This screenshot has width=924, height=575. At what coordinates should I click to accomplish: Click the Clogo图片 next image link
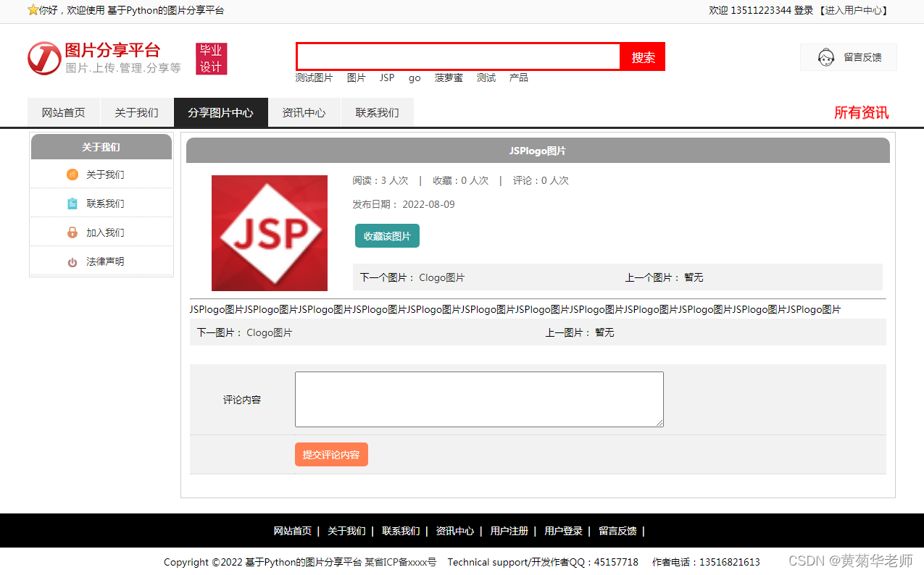pos(442,277)
